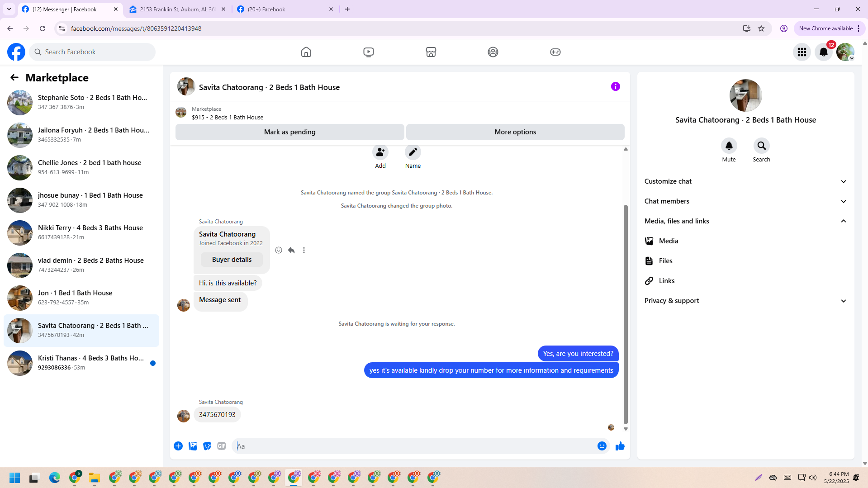Open File Explorer from taskbar
The image size is (868, 488).
tap(94, 478)
